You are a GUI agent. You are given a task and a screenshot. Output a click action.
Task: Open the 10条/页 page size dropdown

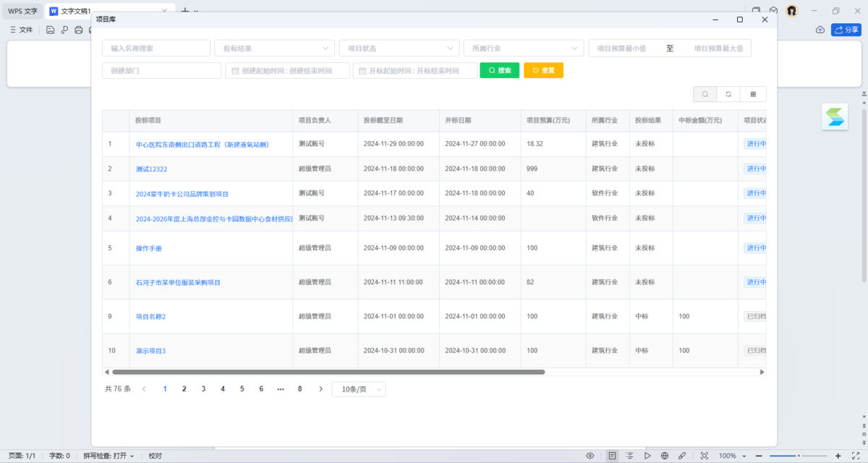(359, 389)
